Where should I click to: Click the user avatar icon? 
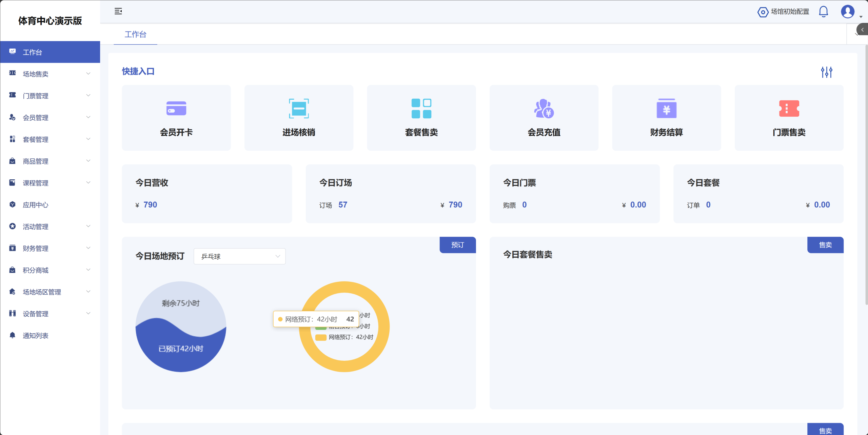coord(847,12)
